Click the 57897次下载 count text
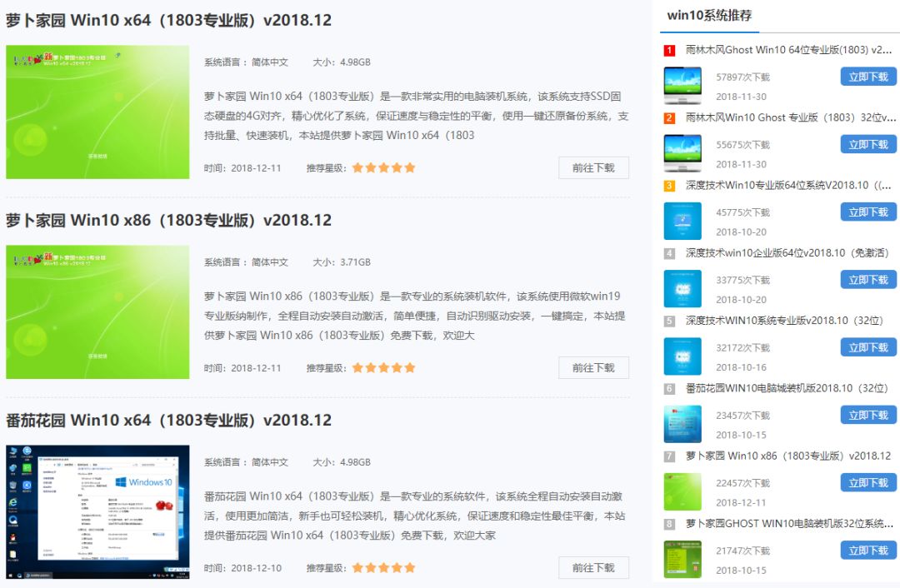Viewport: 900px width, 588px height. tap(742, 77)
